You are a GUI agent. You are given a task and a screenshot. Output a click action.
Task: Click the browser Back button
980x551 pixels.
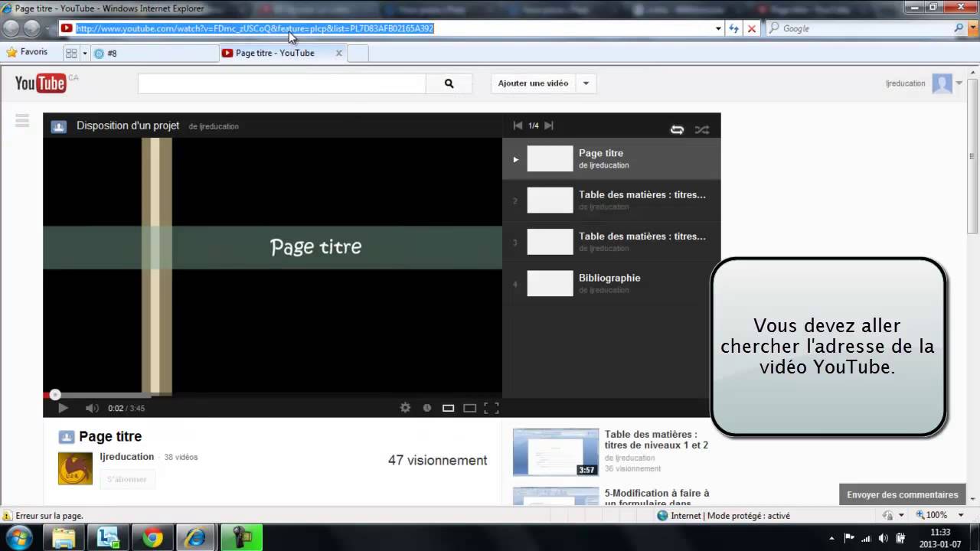pyautogui.click(x=11, y=28)
